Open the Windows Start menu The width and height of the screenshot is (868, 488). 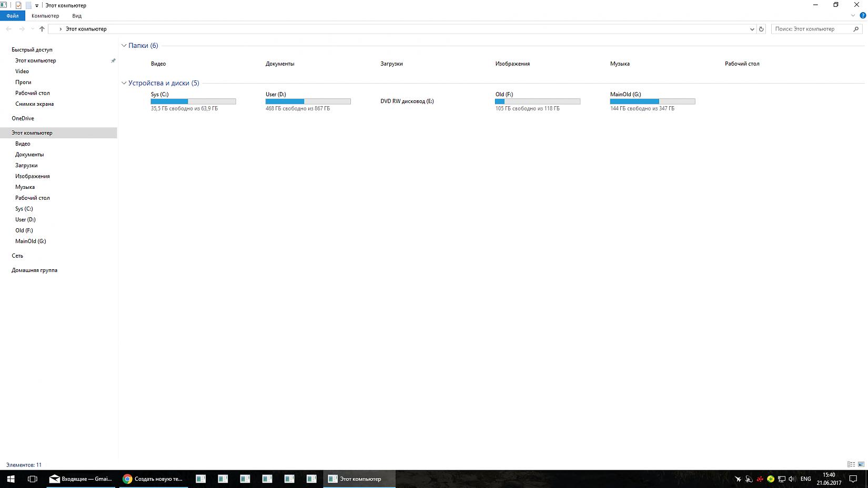[11, 479]
